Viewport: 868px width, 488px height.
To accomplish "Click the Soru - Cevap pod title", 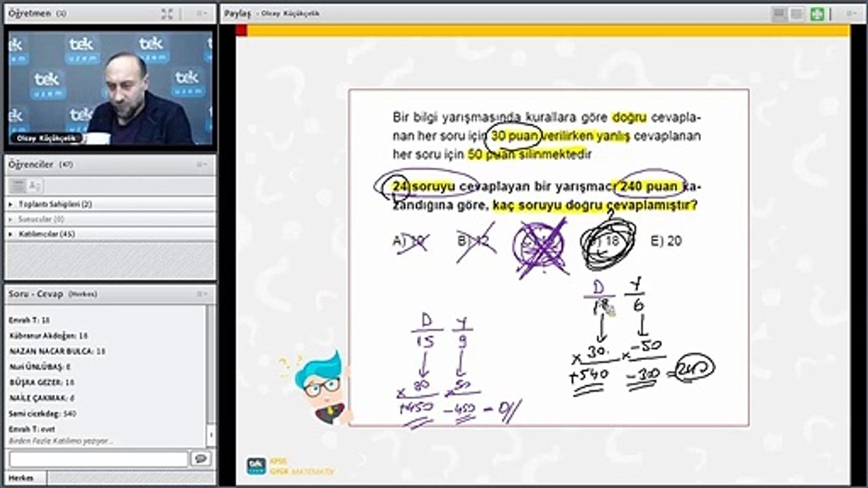I will 35,294.
